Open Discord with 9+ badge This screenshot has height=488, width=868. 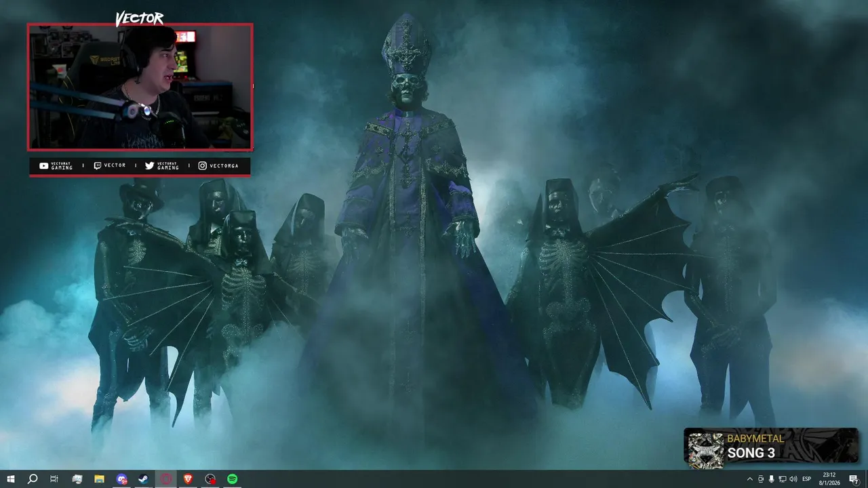pyautogui.click(x=121, y=479)
